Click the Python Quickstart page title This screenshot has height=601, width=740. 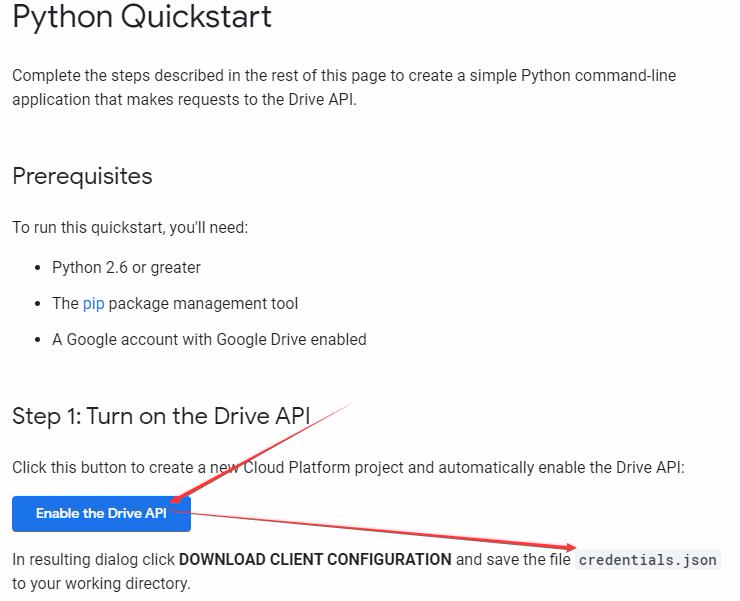pos(142,17)
